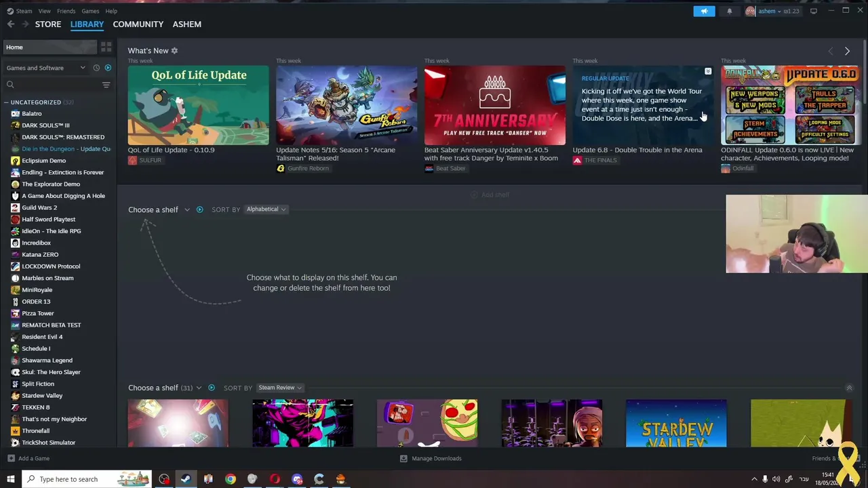Go back with the left arrow navigation button

pos(11,24)
